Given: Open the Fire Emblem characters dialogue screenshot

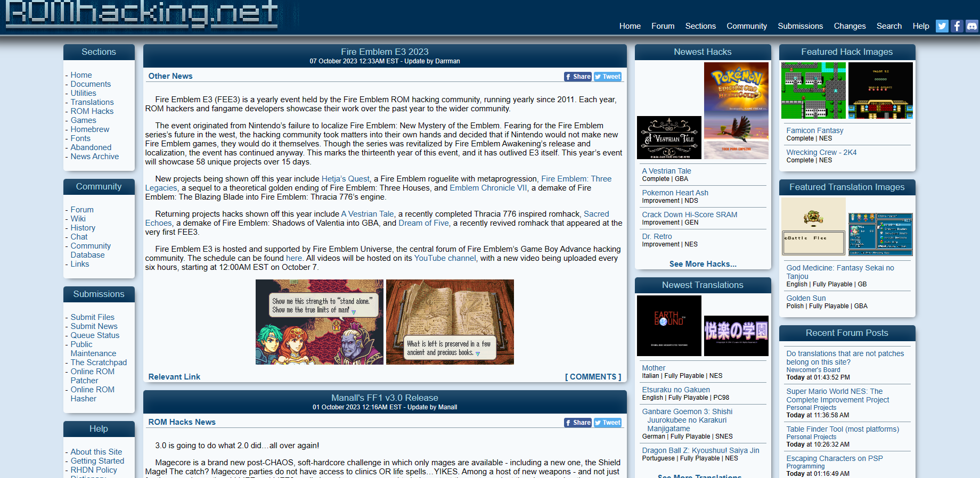Looking at the screenshot, I should tap(320, 322).
